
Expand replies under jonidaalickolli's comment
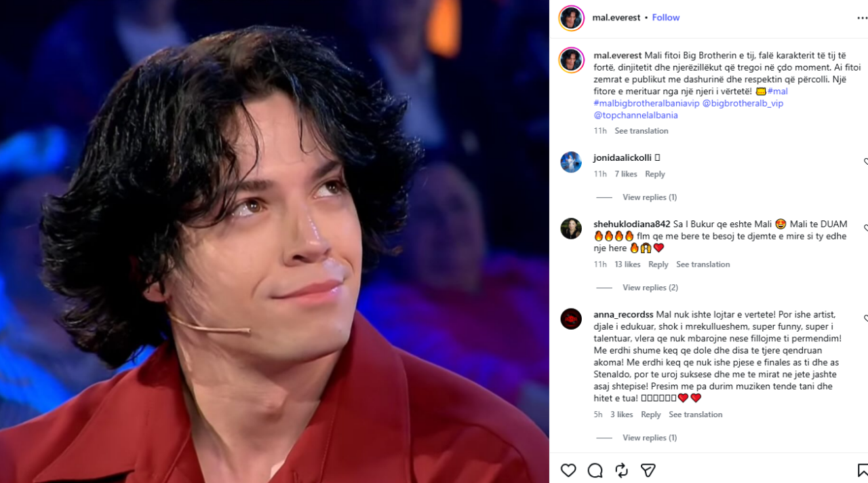pos(650,197)
